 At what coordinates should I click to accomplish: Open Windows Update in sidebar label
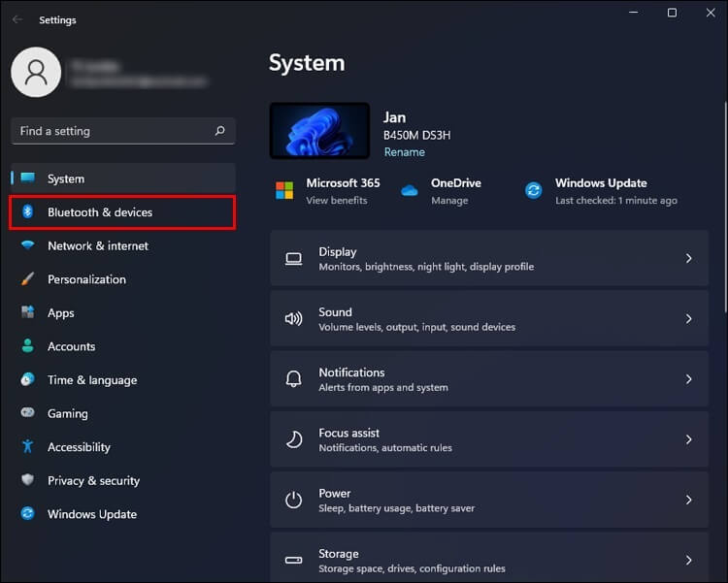(92, 514)
